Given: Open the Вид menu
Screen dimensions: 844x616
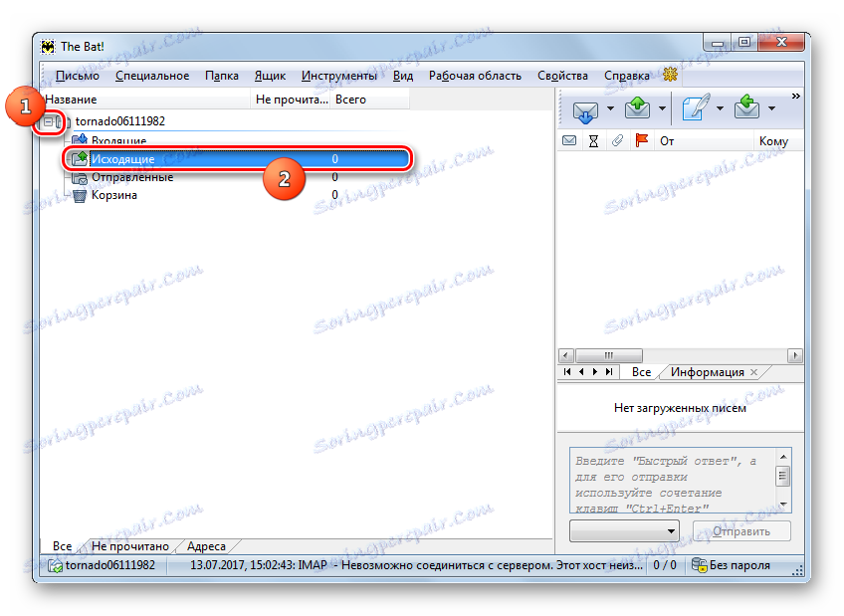Looking at the screenshot, I should (x=403, y=76).
